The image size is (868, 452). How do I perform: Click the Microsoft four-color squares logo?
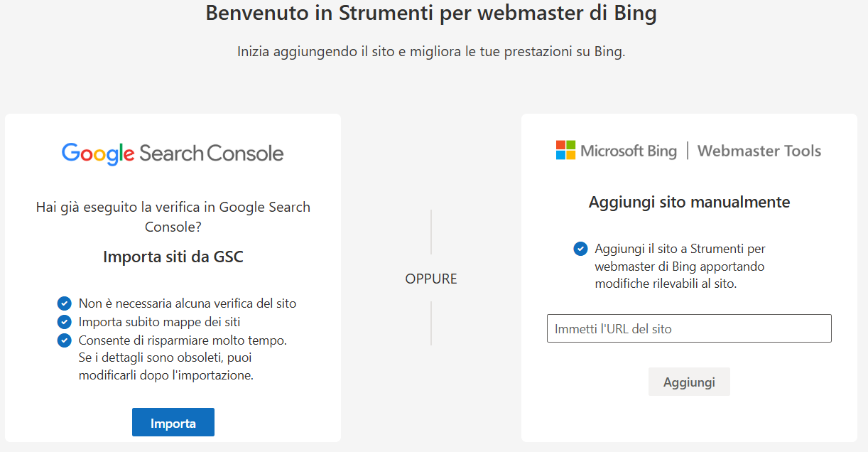(x=565, y=150)
